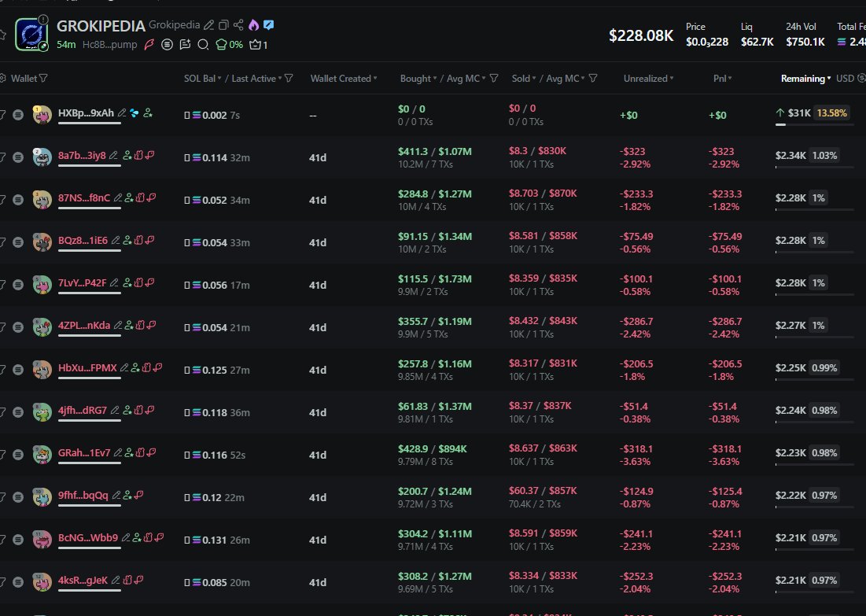The height and width of the screenshot is (616, 866).
Task: Sort by Bought column header
Action: point(418,79)
